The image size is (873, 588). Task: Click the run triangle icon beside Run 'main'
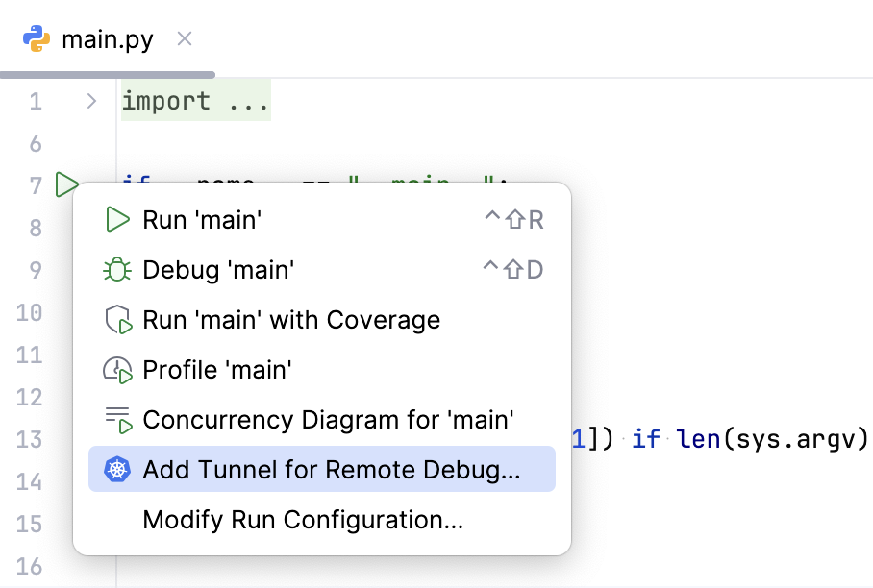[117, 219]
